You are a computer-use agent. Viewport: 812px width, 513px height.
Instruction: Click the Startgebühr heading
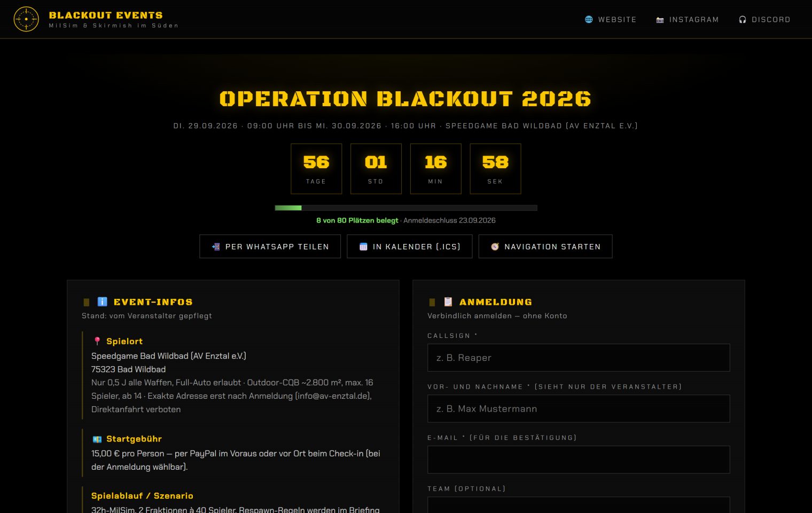pyautogui.click(x=134, y=439)
